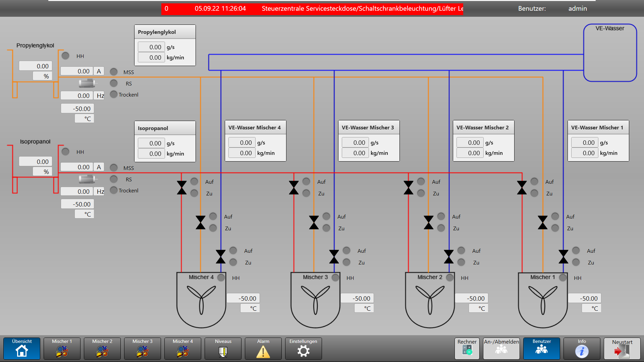Click the Mischer 1 tank agitator
The width and height of the screenshot is (644, 362).
pos(543,300)
